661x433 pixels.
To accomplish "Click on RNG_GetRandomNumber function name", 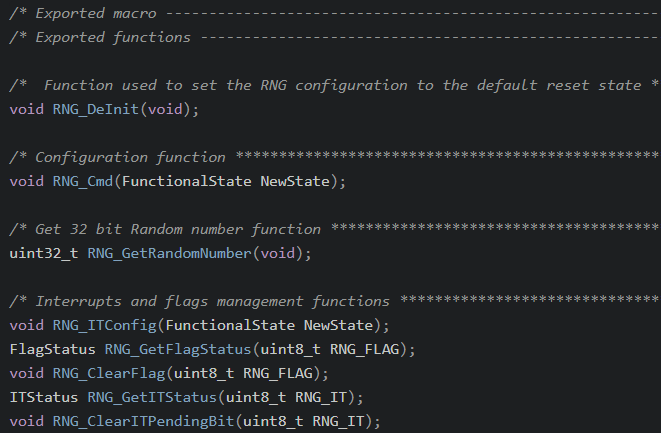I will pyautogui.click(x=169, y=254).
